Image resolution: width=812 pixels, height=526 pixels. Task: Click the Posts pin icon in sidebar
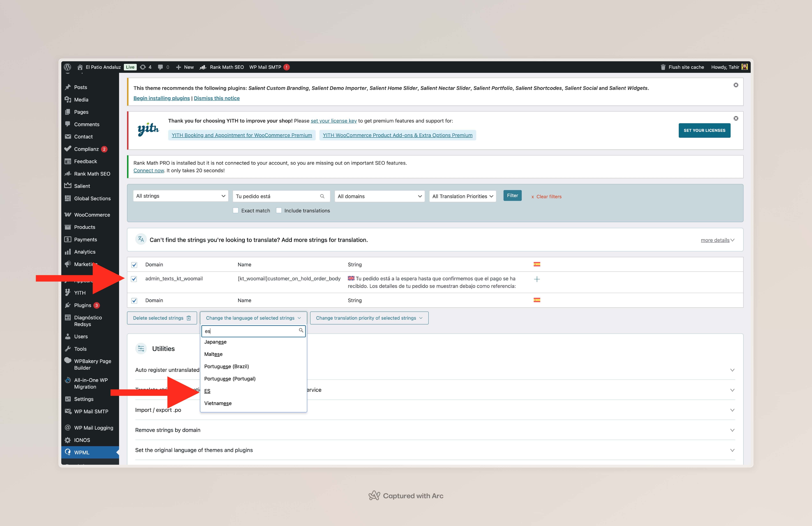tap(68, 87)
